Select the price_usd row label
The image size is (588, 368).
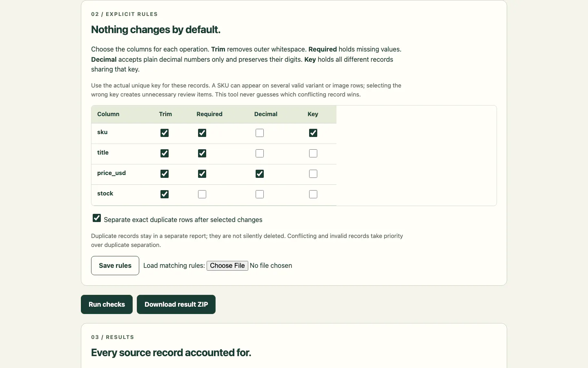(x=111, y=173)
